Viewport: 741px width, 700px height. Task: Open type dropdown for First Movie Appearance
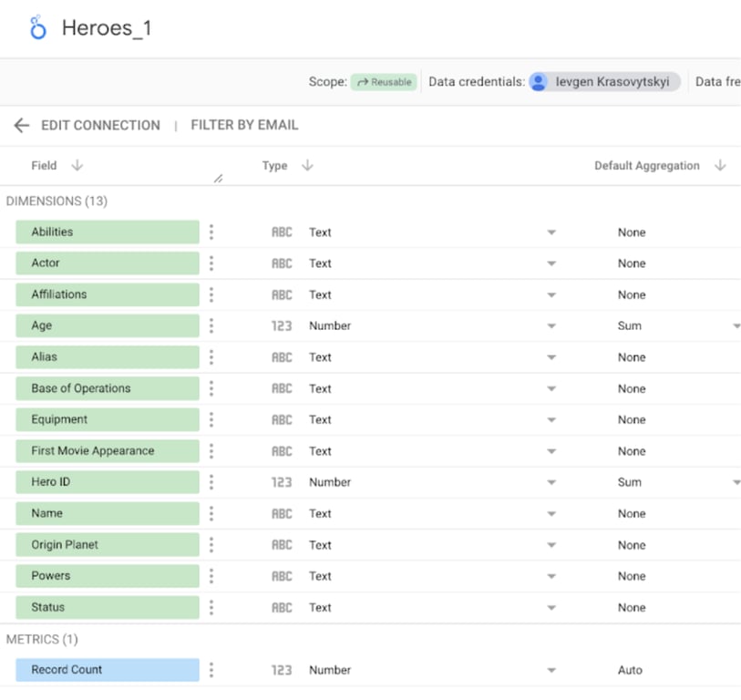[x=551, y=451]
